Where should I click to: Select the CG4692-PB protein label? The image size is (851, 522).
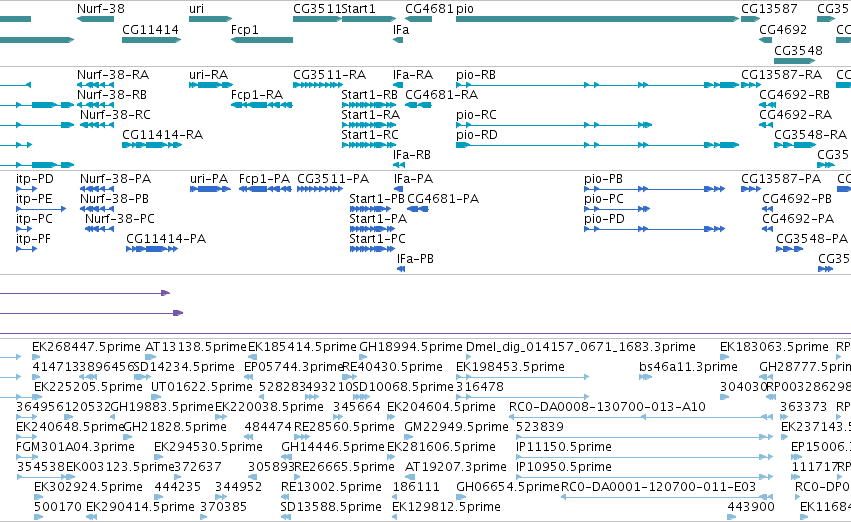[x=797, y=199]
